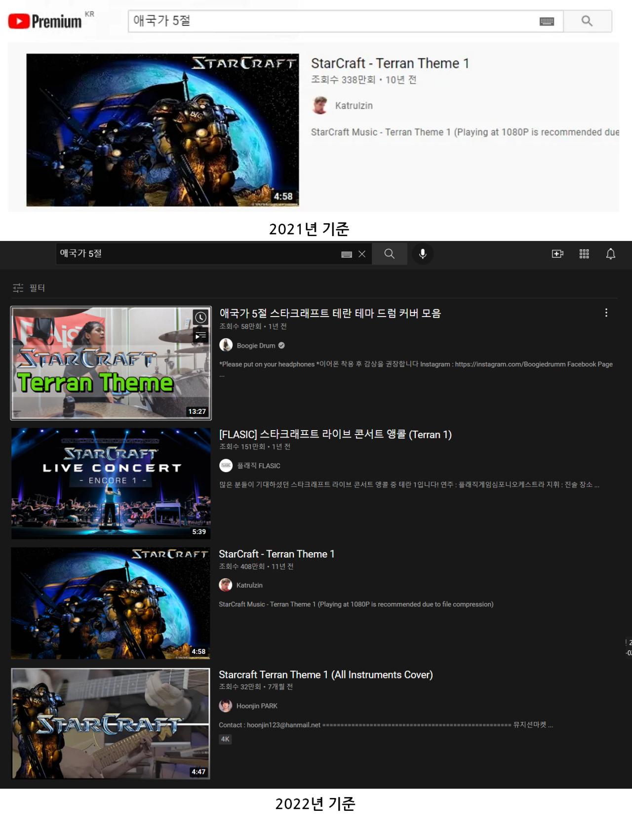Click description mentioning file compression in dark results
Screen dimensions: 632x840
point(356,604)
